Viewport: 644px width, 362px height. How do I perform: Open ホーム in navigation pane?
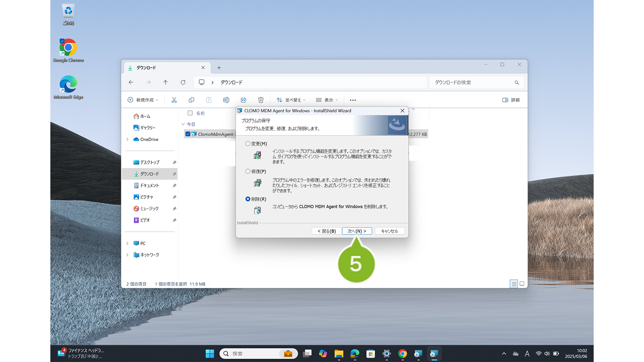[142, 116]
